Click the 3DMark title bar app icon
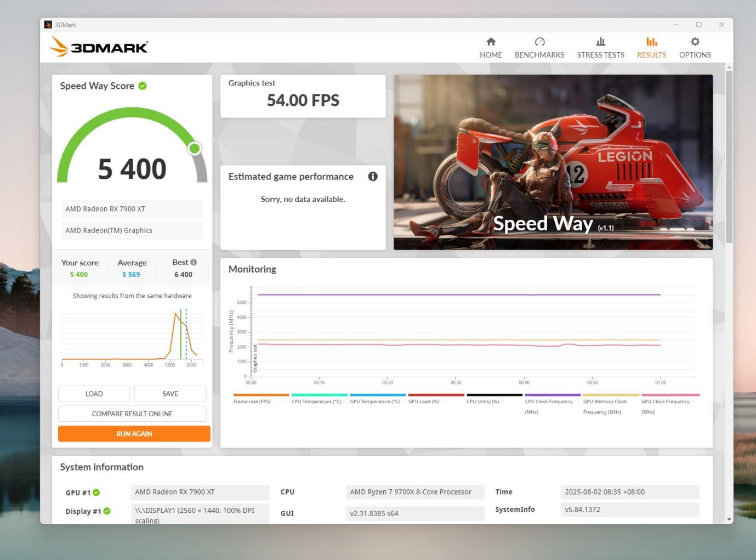Image resolution: width=756 pixels, height=560 pixels. 48,25
